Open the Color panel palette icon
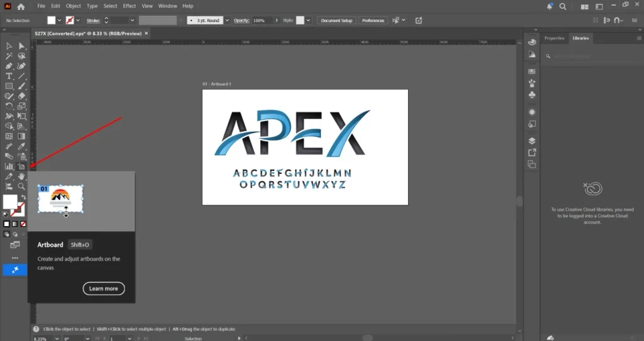The width and height of the screenshot is (644, 341). 532,42
